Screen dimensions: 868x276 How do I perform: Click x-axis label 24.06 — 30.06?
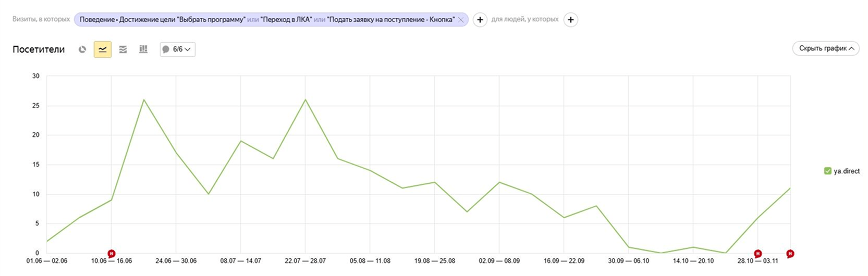coord(176,261)
